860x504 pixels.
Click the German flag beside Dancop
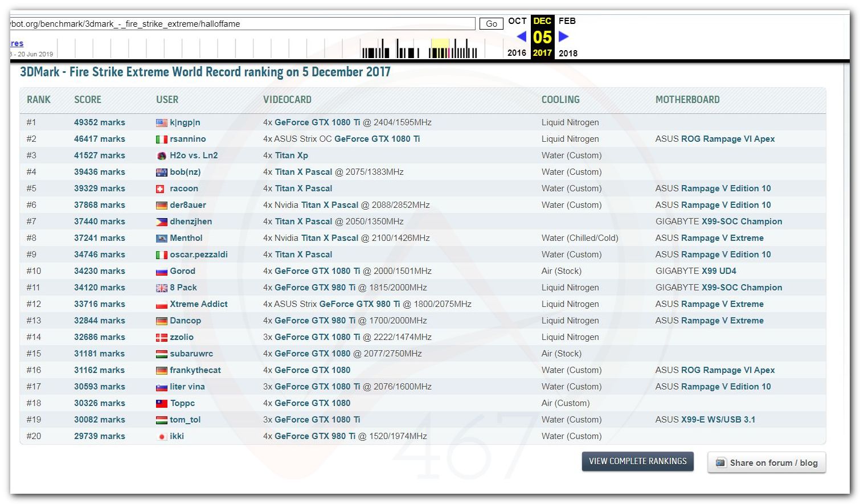coord(162,321)
